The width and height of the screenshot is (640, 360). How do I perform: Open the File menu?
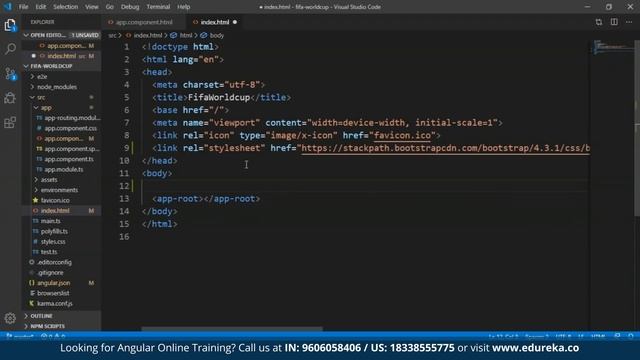point(23,7)
